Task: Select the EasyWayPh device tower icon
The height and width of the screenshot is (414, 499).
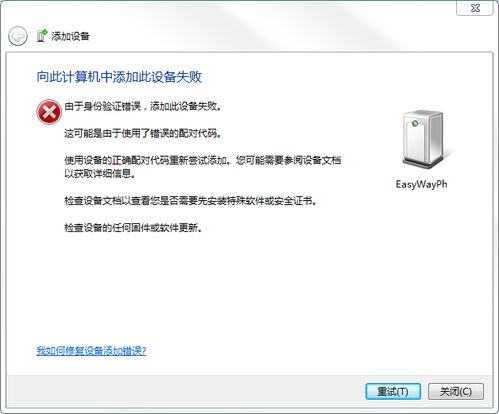Action: [x=425, y=140]
